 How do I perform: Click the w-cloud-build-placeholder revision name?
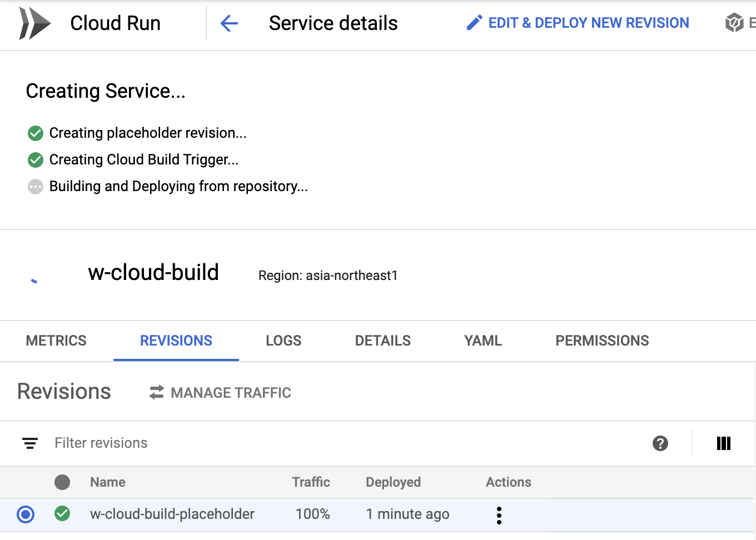pyautogui.click(x=172, y=514)
